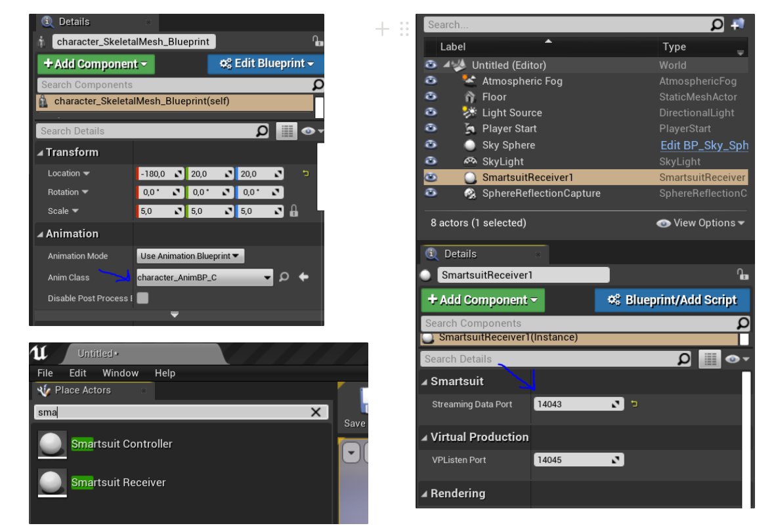Click search icon in Smartsuit Search Components
The height and width of the screenshot is (532, 776).
(743, 323)
